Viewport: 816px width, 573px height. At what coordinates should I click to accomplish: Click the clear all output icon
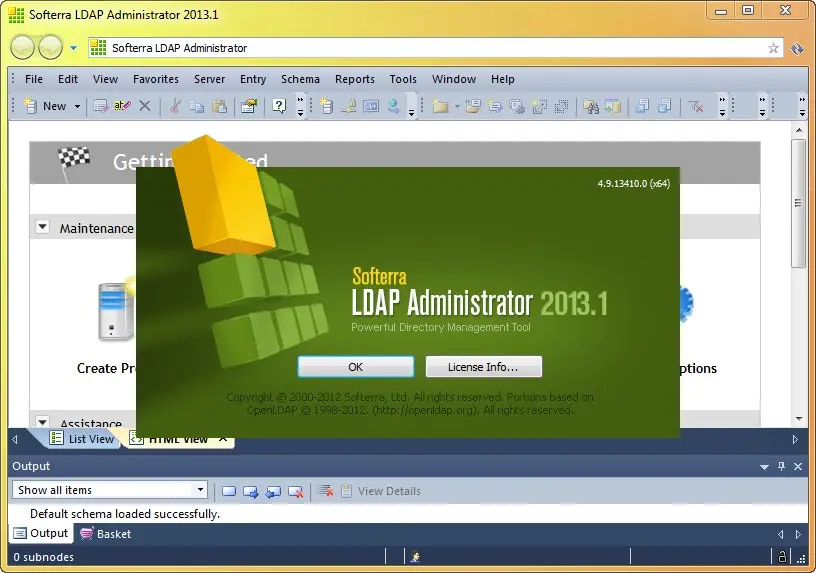326,490
